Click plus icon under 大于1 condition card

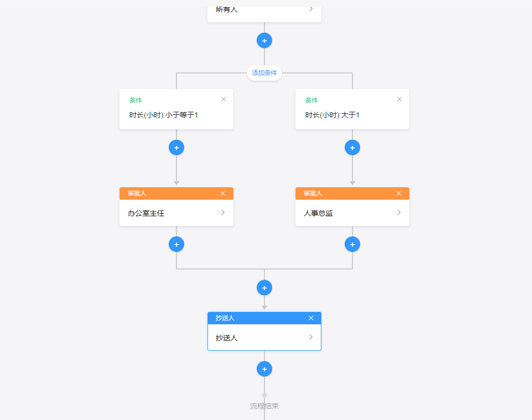[352, 147]
